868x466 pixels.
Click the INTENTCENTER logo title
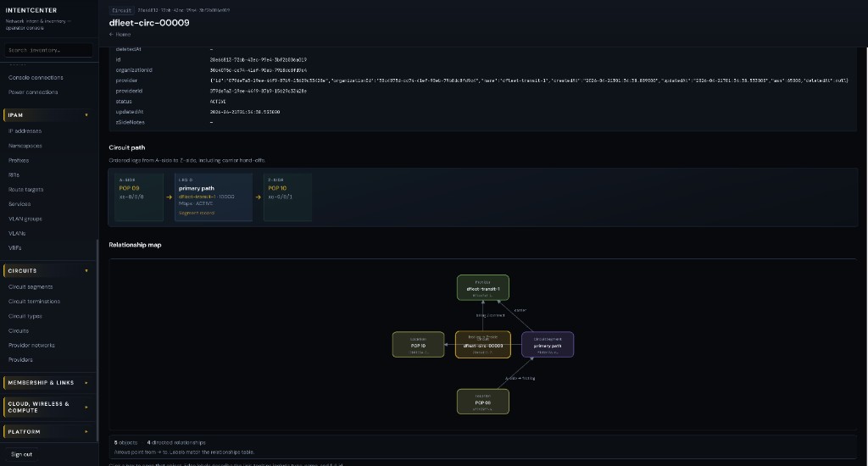point(31,10)
